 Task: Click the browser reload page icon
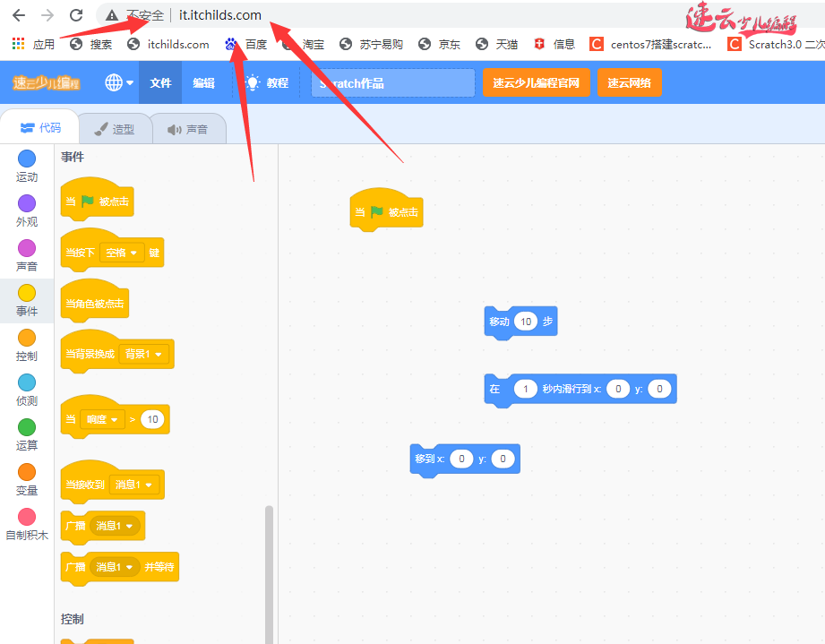(x=76, y=15)
